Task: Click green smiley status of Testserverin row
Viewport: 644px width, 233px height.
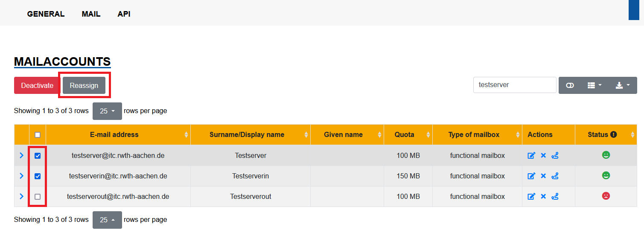Action: 606,175
